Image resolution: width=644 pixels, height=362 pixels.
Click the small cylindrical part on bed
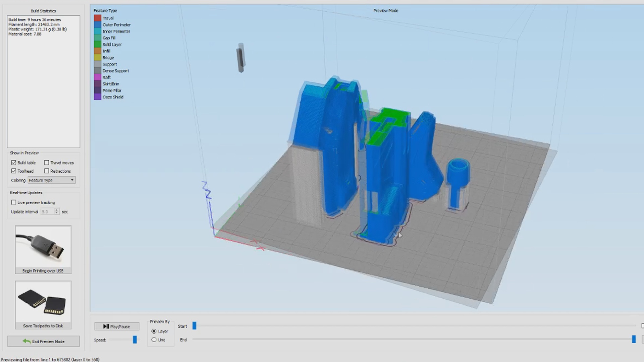458,184
